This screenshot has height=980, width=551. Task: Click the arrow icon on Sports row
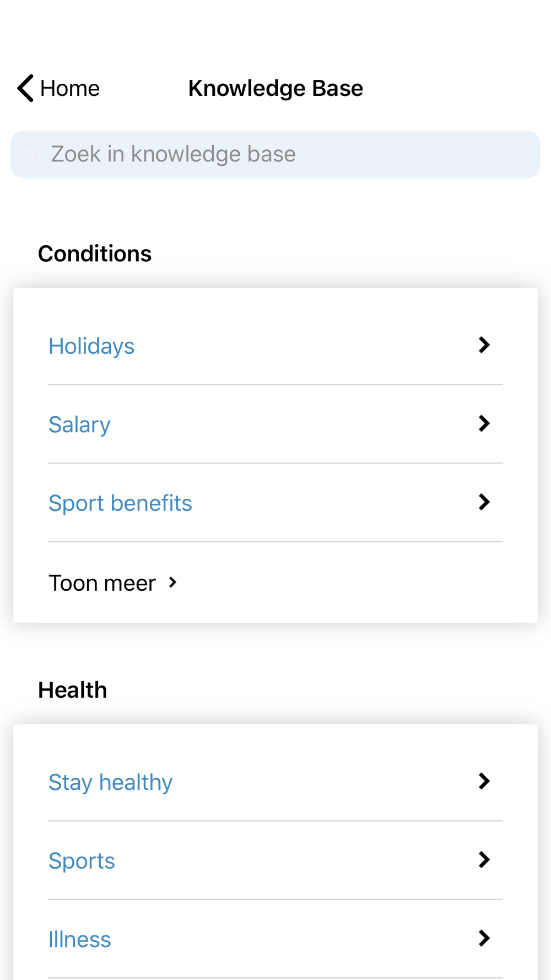coord(484,860)
